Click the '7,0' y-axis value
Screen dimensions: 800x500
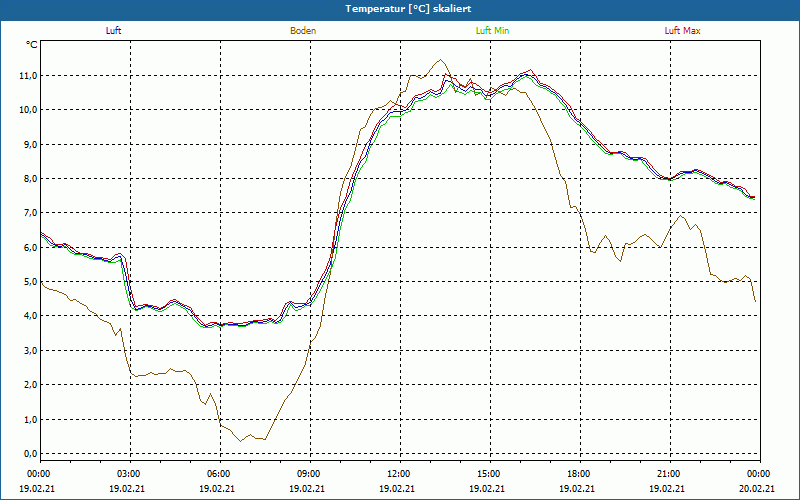coord(30,213)
